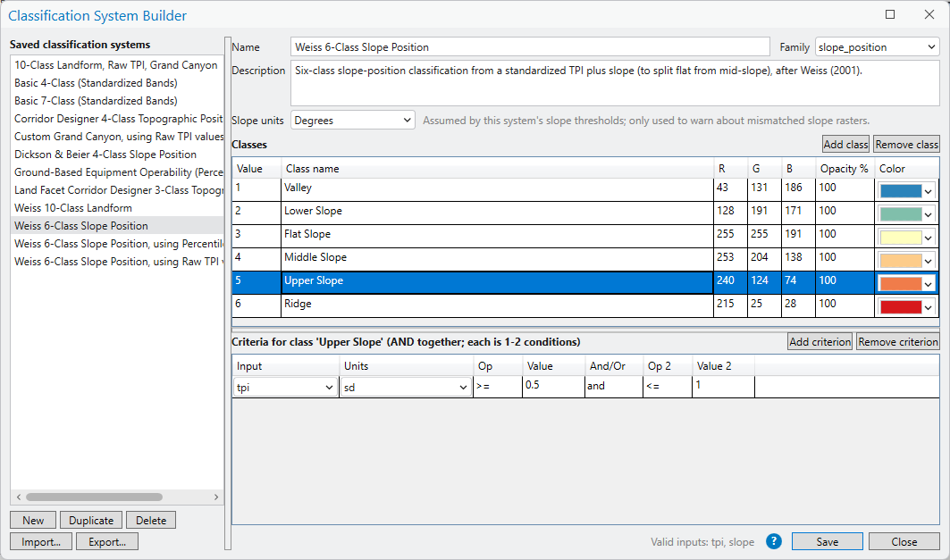Click the Add criterion button

click(x=820, y=341)
